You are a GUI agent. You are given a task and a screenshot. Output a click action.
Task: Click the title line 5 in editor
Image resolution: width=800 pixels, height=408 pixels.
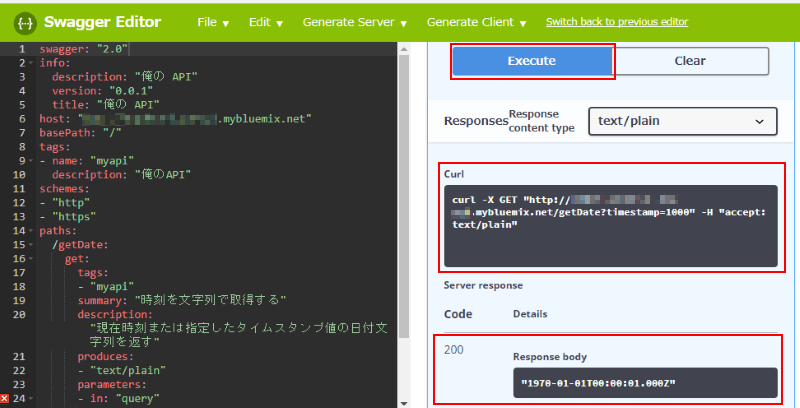[106, 105]
